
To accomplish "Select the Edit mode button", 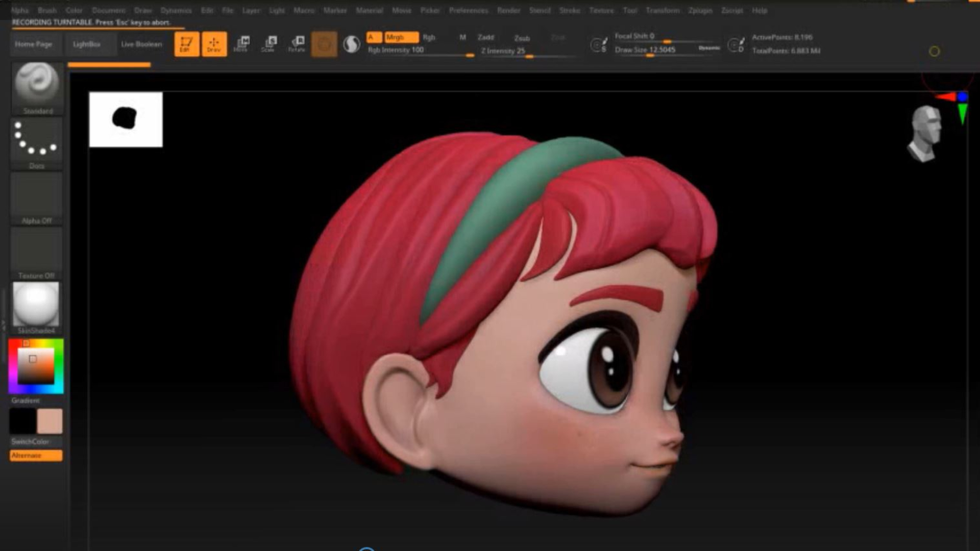I will (186, 44).
